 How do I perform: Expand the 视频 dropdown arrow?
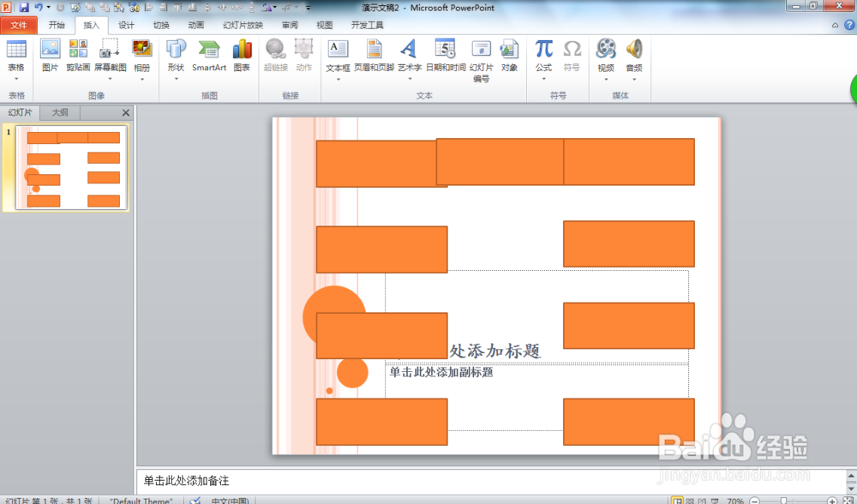coord(606,79)
